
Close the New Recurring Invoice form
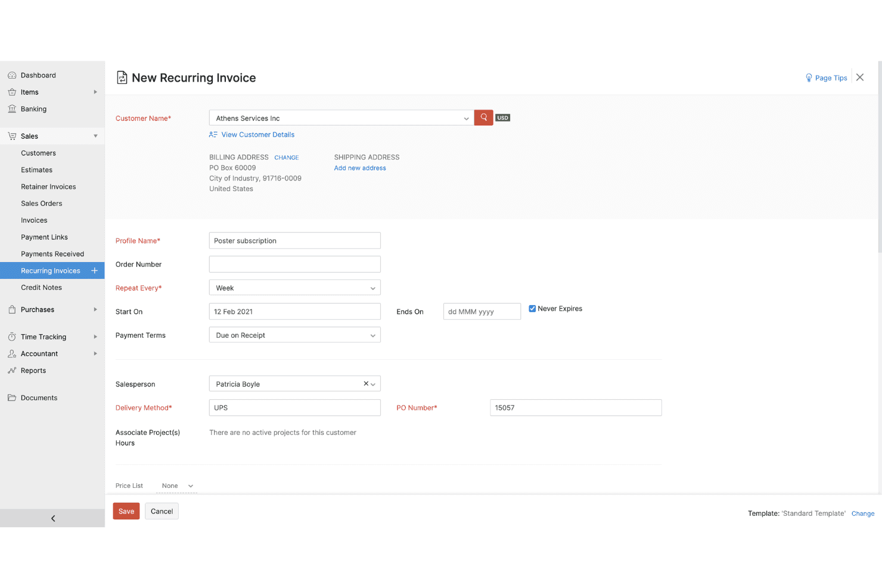point(860,77)
